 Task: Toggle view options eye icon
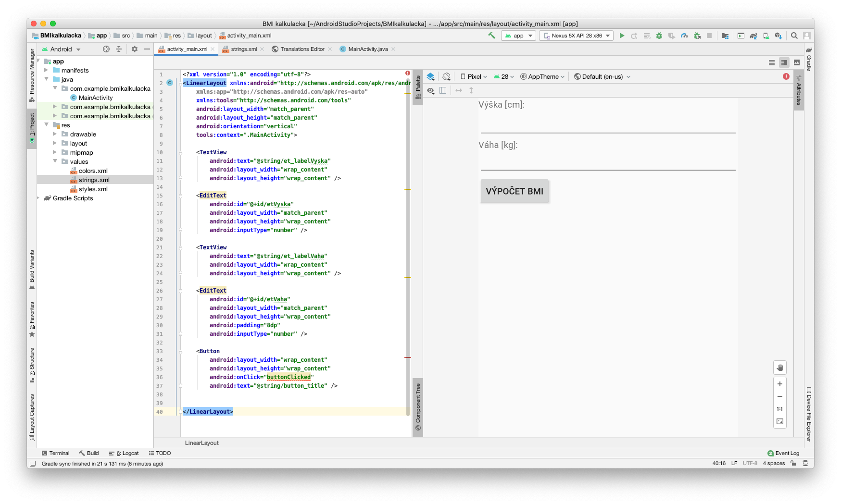tap(430, 90)
